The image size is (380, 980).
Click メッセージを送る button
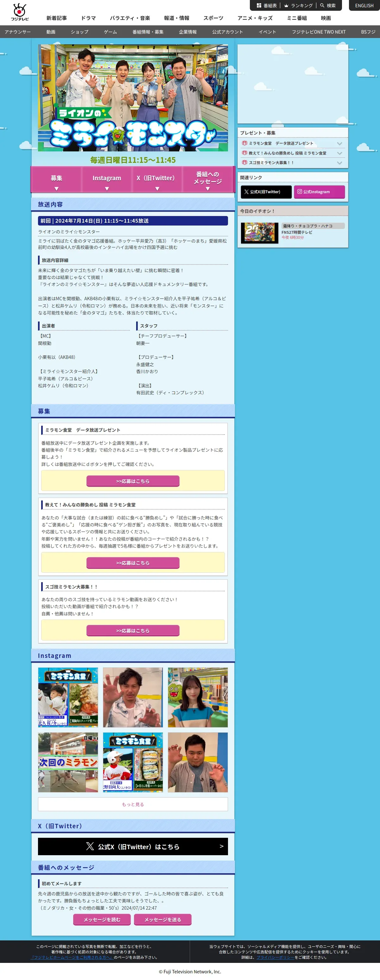coord(162,920)
